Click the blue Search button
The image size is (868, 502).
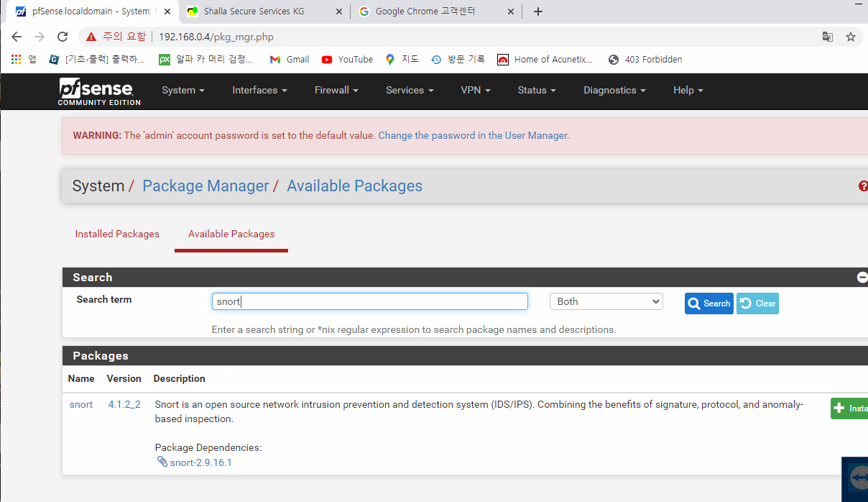709,304
